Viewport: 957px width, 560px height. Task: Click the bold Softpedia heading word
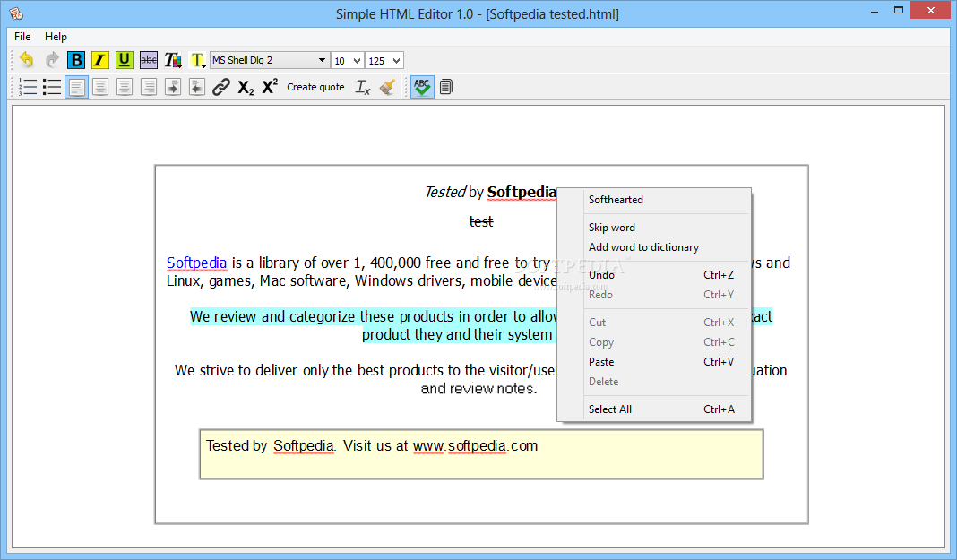(522, 192)
